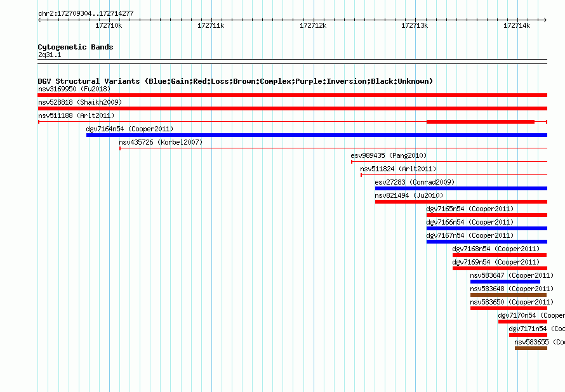Click the 172714k ruler label
This screenshot has width=565, height=392.
[x=517, y=25]
